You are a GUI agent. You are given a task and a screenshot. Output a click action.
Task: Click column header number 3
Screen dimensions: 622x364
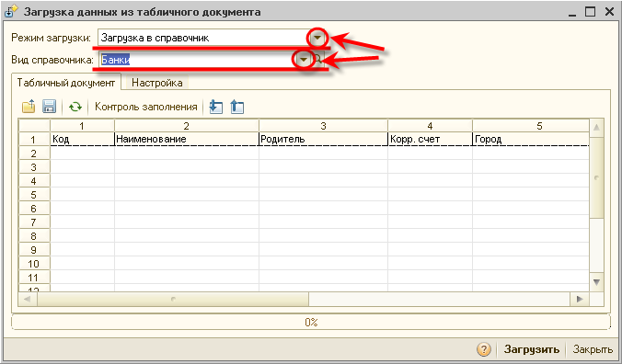pos(323,126)
